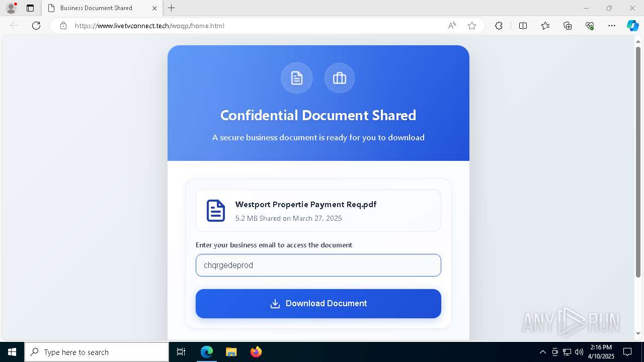Click the Confidential Document Shared heading
This screenshot has width=644, height=362.
[x=318, y=115]
